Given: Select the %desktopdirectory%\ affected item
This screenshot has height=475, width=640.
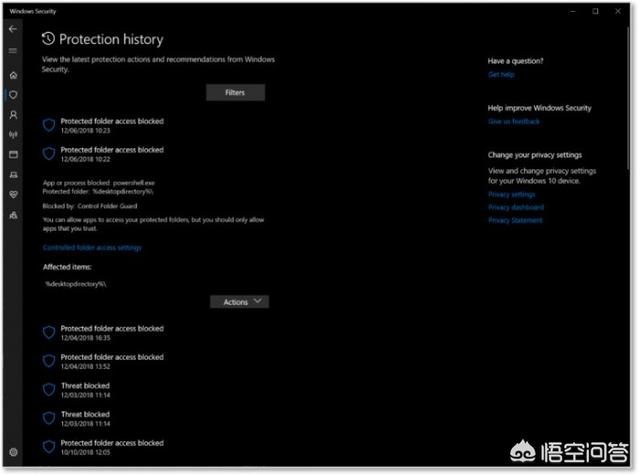Looking at the screenshot, I should click(x=76, y=284).
